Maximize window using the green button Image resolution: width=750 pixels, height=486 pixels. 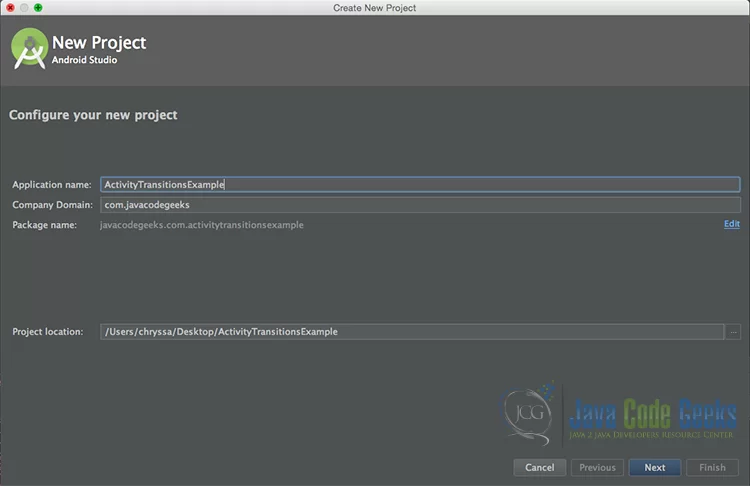tap(38, 8)
